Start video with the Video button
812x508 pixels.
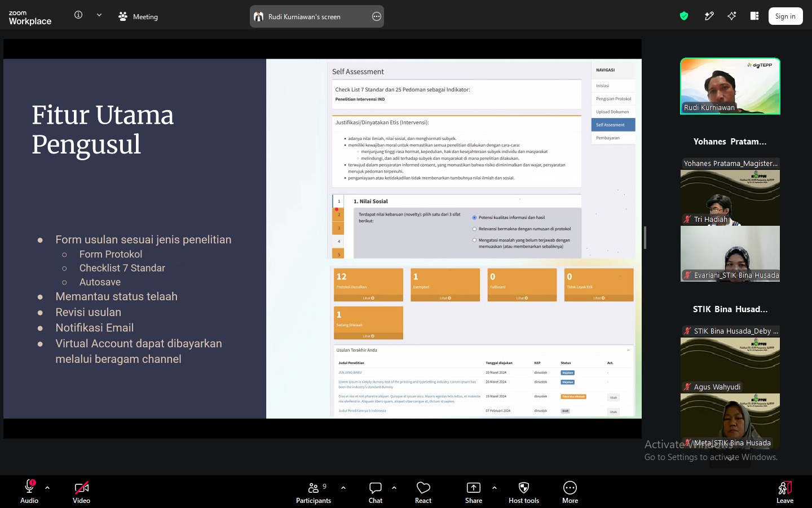pos(81,491)
